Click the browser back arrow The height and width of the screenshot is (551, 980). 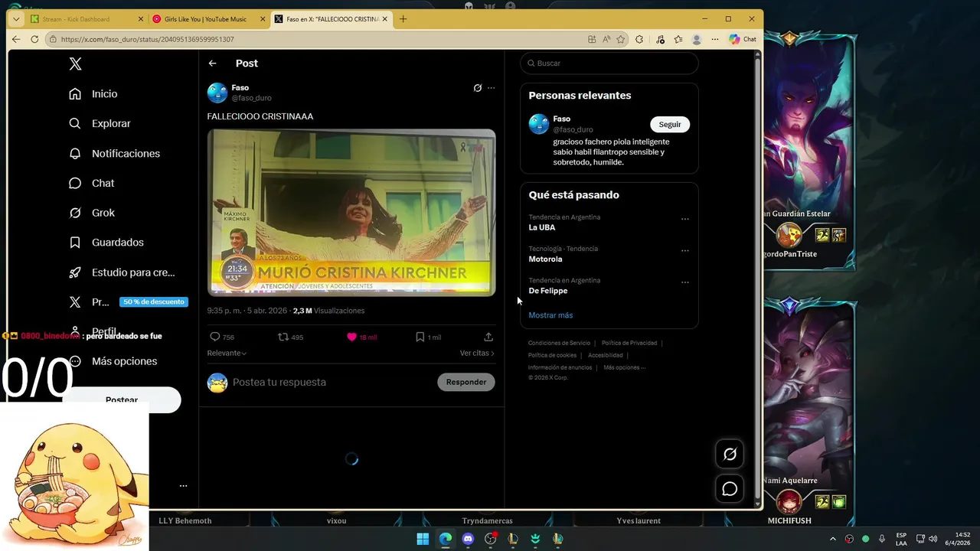tap(16, 39)
